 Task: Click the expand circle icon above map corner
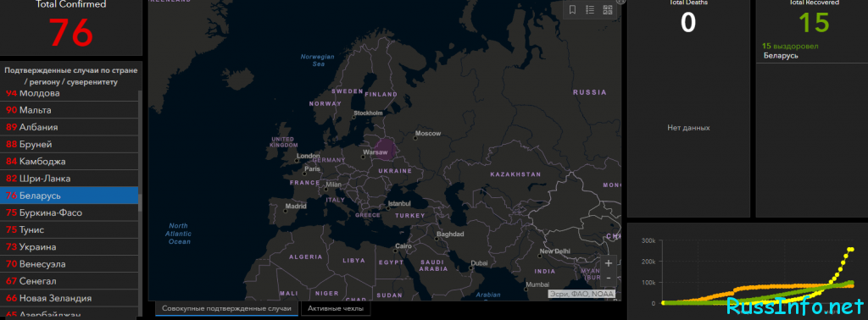[621, 2]
